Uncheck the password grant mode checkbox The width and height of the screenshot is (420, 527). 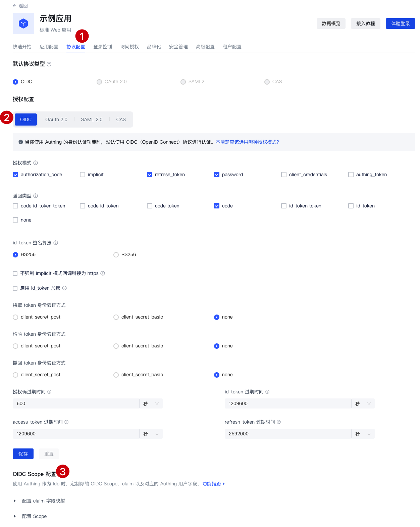(217, 175)
